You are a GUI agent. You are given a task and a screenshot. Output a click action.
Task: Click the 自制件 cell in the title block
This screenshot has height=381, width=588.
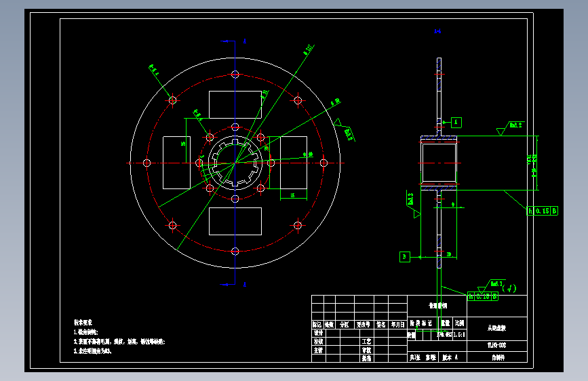coord(498,357)
